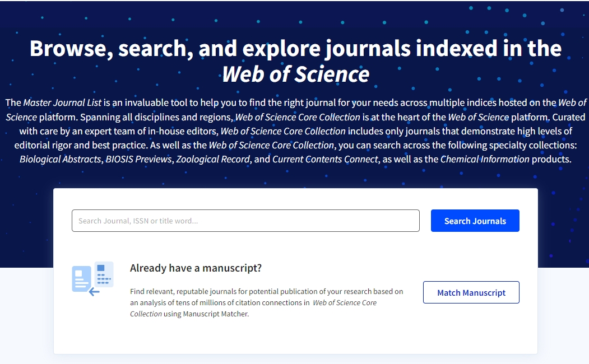Click the 'Browse, search, and explore journals' headline

[296, 48]
